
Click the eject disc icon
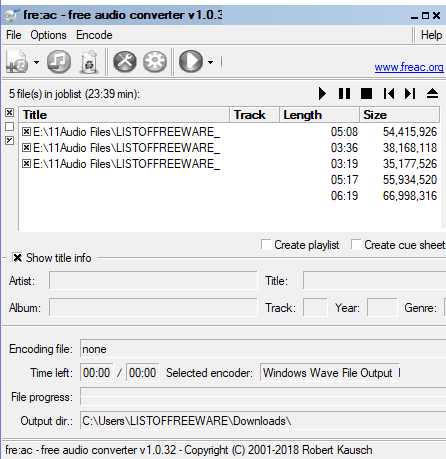click(432, 94)
